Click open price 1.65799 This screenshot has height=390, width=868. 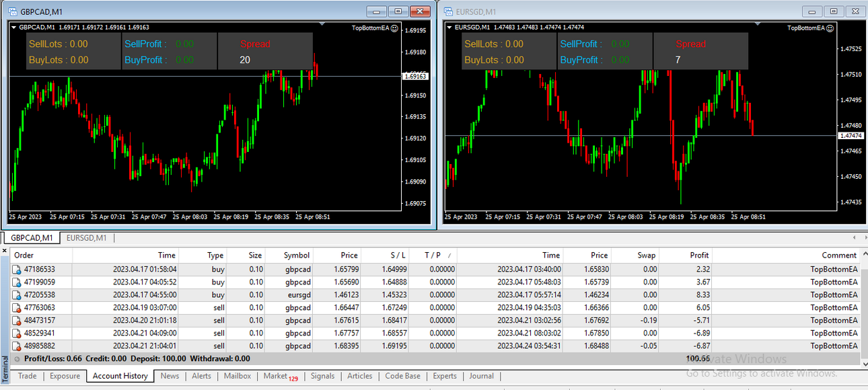tap(345, 270)
